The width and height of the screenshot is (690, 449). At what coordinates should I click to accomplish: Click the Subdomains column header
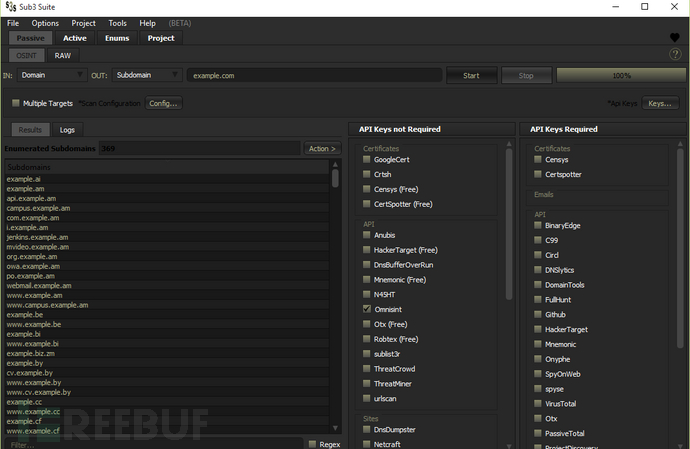167,167
